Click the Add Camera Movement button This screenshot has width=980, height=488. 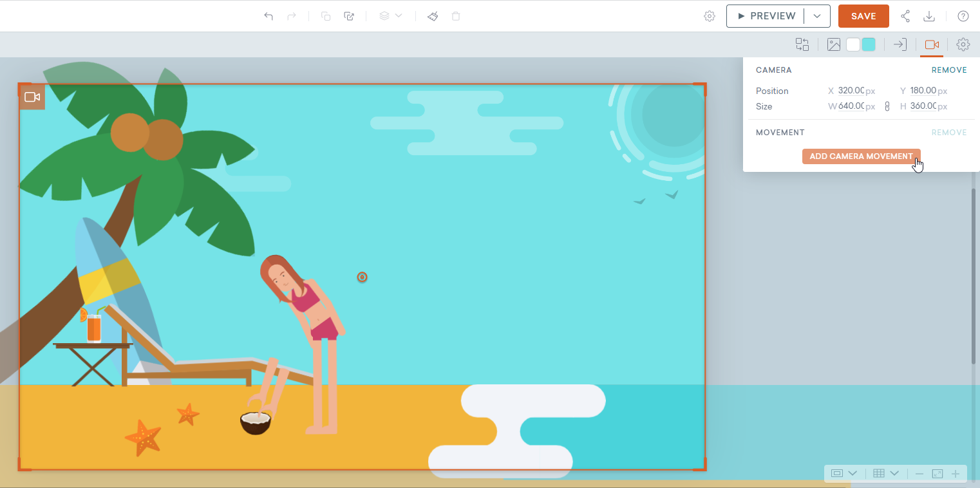pos(861,156)
